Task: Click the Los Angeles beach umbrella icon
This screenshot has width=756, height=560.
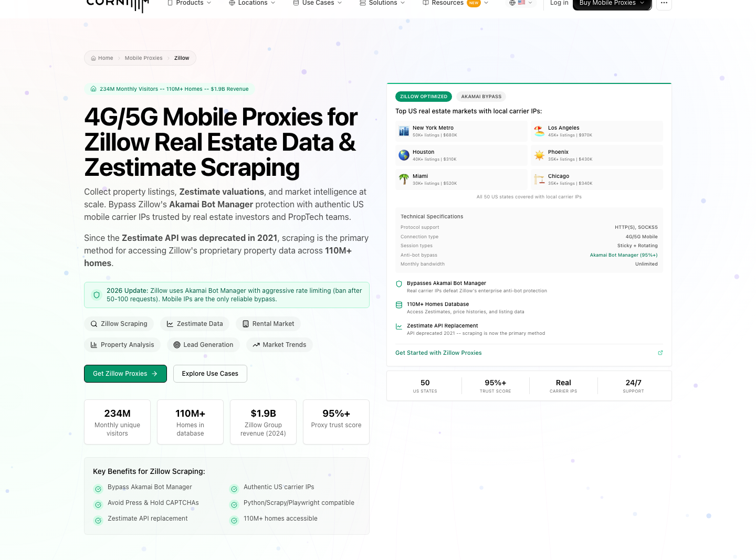Action: point(539,131)
